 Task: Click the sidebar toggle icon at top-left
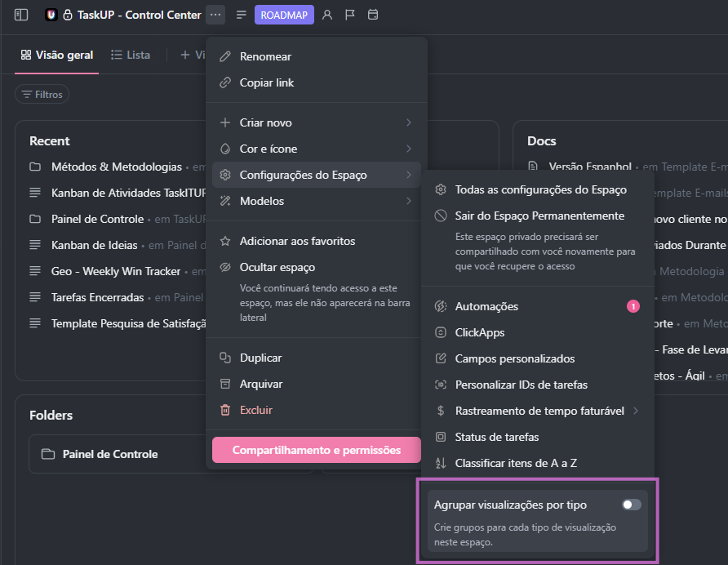click(21, 15)
